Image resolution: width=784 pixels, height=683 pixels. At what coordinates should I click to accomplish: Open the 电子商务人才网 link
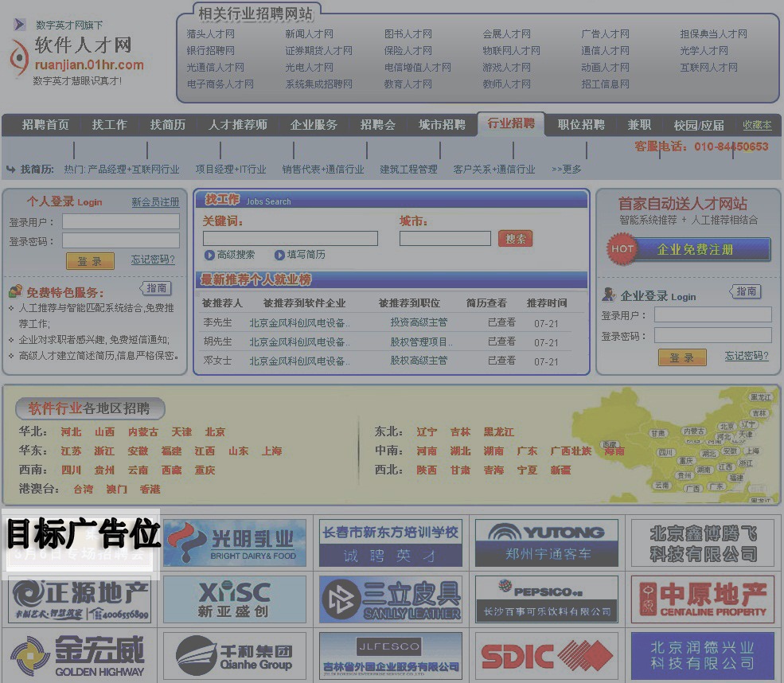tap(220, 84)
